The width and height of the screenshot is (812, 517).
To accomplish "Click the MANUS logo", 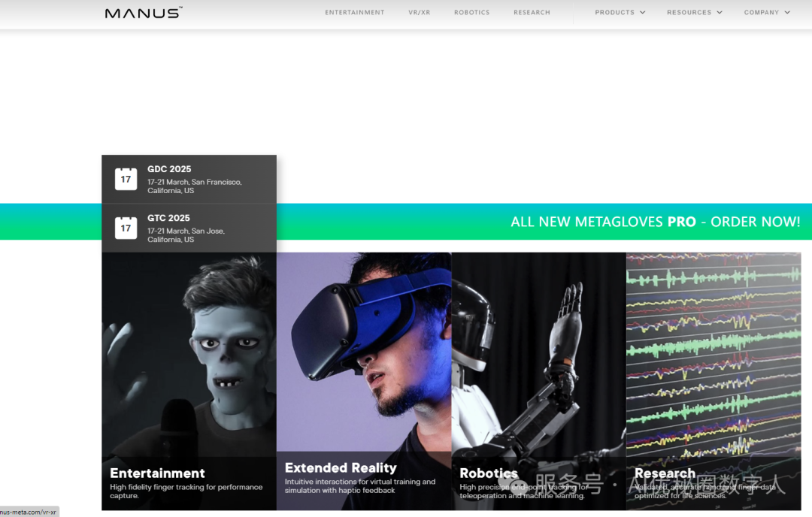I will [144, 13].
